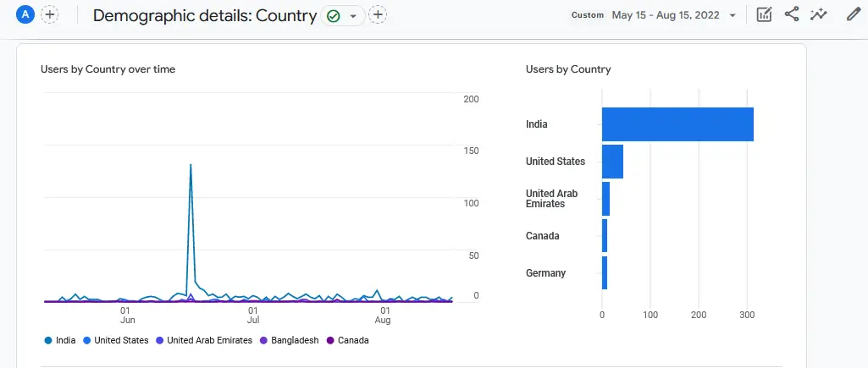Click the Users by Country over time heading
Screen dimensions: 868x368
(108, 69)
